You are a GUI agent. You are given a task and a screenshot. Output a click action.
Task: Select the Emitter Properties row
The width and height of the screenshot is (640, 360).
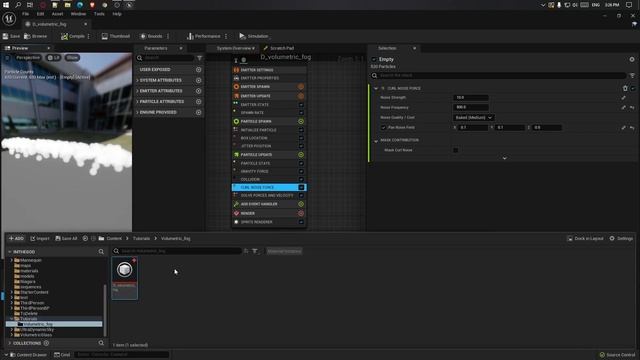(269, 78)
